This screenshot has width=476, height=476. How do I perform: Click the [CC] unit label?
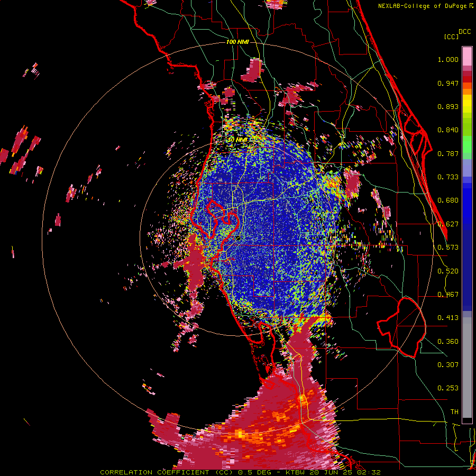click(x=451, y=36)
